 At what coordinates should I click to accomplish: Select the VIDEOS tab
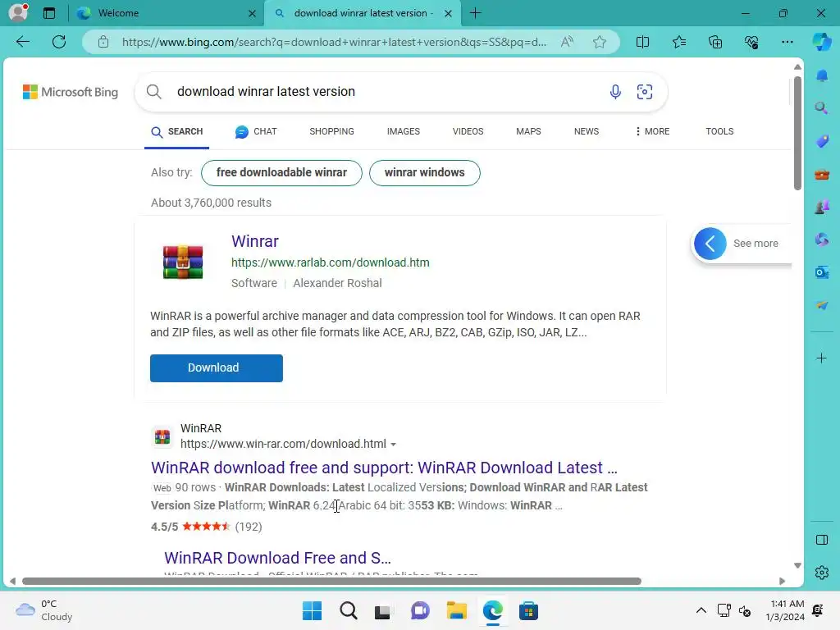click(468, 131)
